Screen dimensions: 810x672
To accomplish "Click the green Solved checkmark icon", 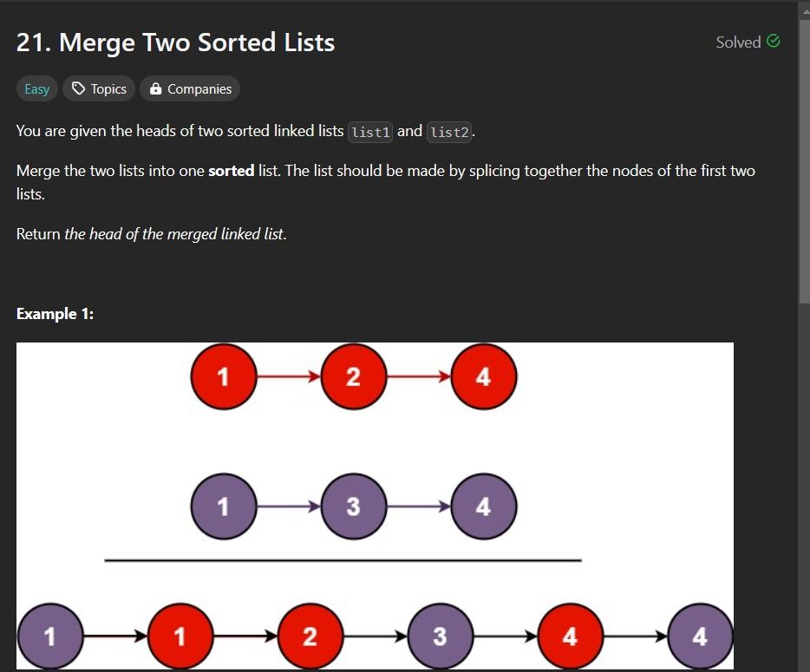I will 774,42.
